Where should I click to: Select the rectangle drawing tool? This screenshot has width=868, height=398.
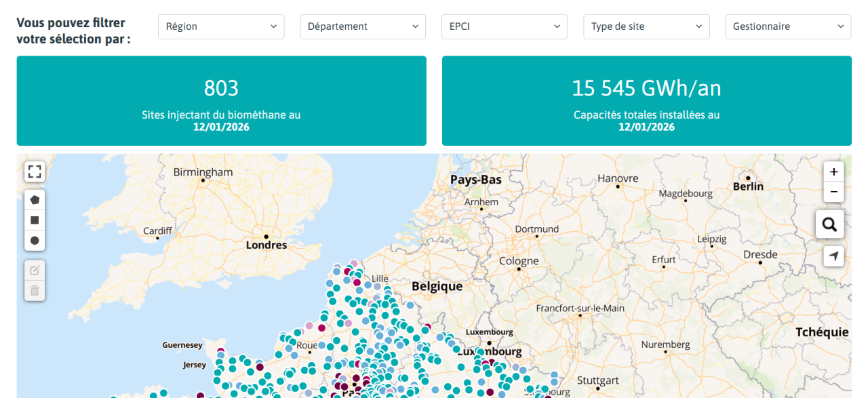point(35,220)
